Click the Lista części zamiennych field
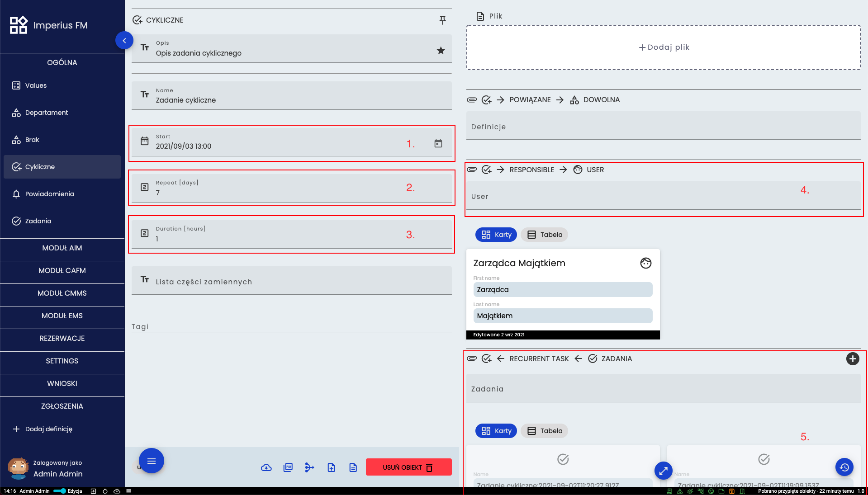This screenshot has height=495, width=868. tap(291, 281)
